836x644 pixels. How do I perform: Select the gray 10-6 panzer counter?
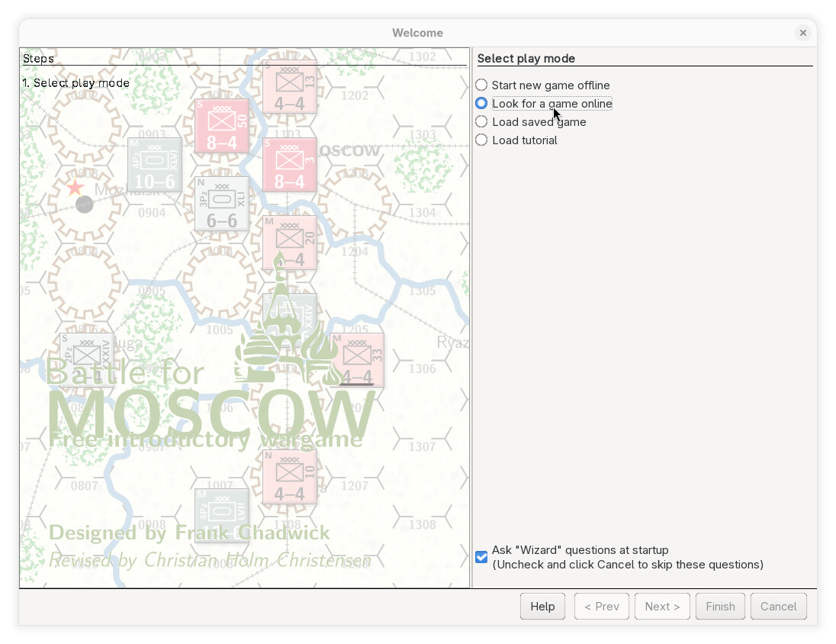point(155,165)
